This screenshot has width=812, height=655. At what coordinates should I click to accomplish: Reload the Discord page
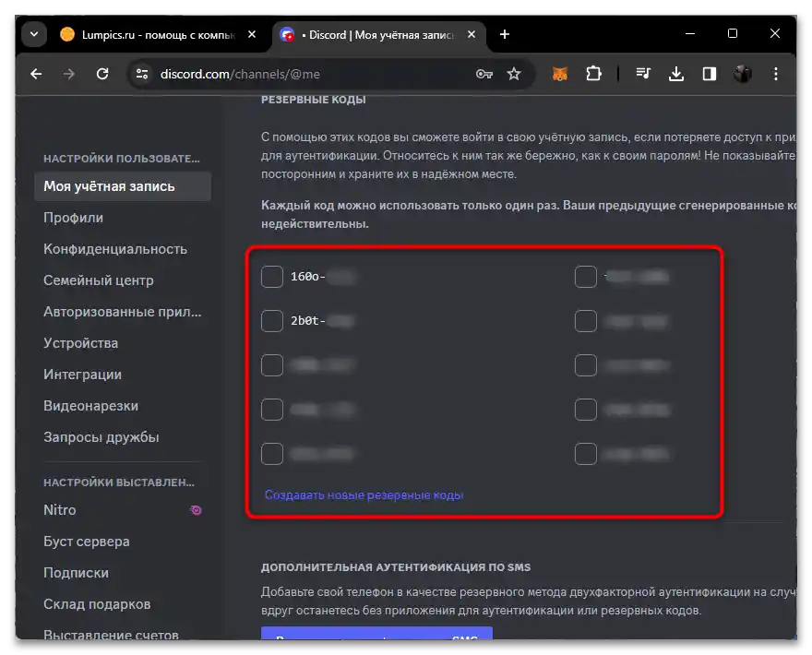(102, 74)
